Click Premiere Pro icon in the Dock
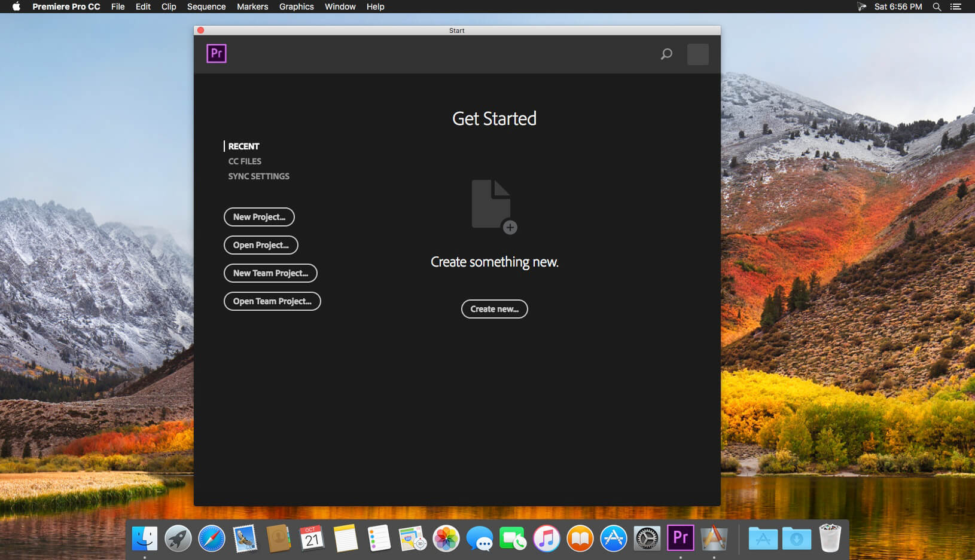Screen dimensions: 975x560 (x=681, y=538)
